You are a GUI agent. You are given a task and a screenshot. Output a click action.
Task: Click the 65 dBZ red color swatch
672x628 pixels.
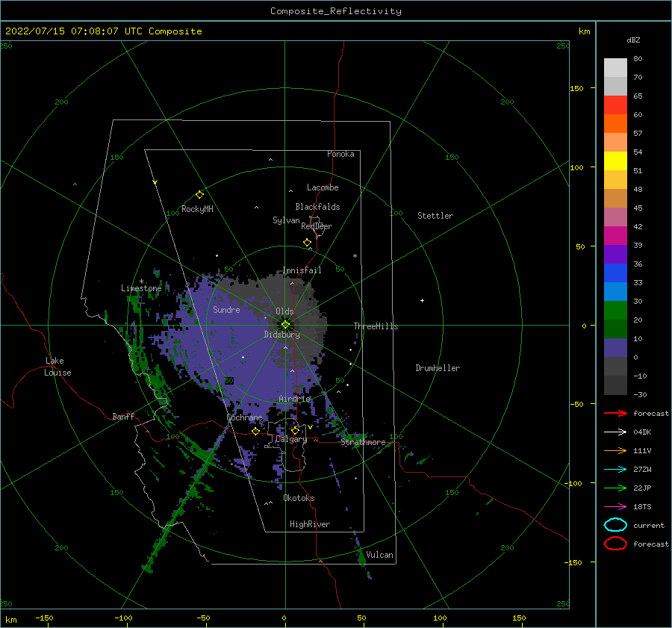615,105
